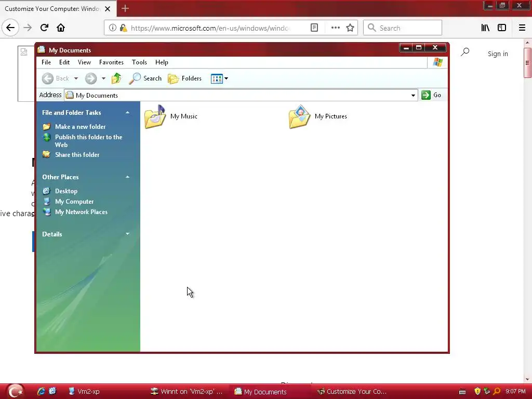Open the Firefox hamburger menu

pyautogui.click(x=522, y=28)
